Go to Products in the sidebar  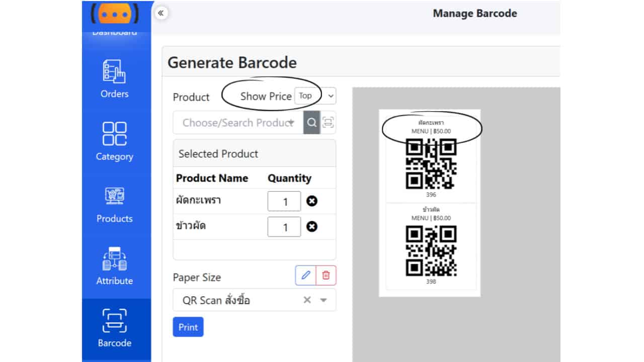tap(114, 204)
